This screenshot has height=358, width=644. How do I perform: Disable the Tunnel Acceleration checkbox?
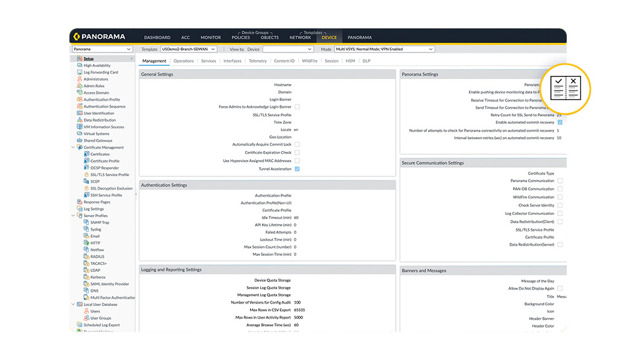point(297,169)
